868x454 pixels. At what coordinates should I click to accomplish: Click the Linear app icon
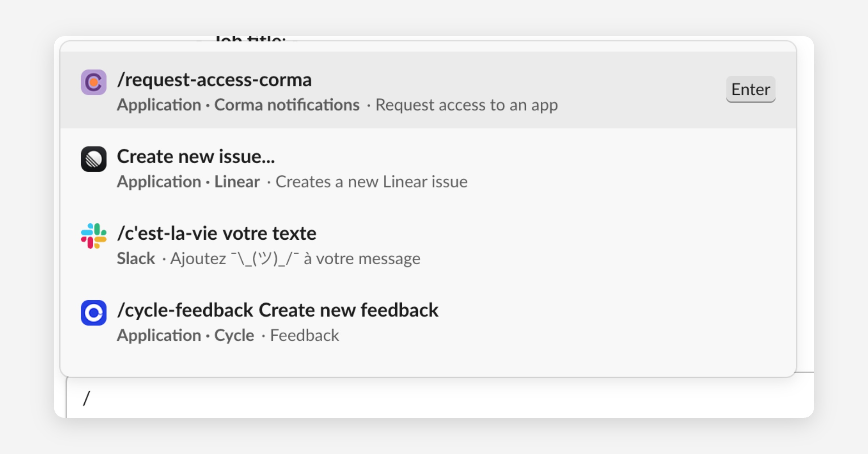[x=93, y=159]
